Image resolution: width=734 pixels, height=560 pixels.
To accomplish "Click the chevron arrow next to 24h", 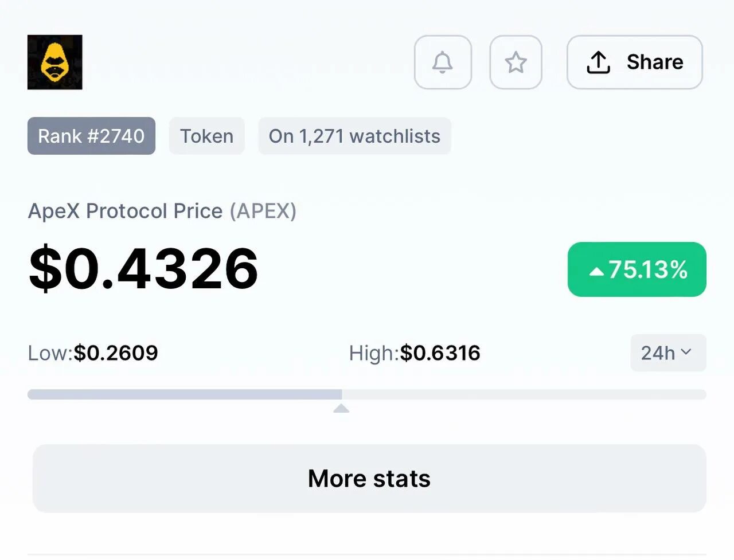I will tap(686, 352).
